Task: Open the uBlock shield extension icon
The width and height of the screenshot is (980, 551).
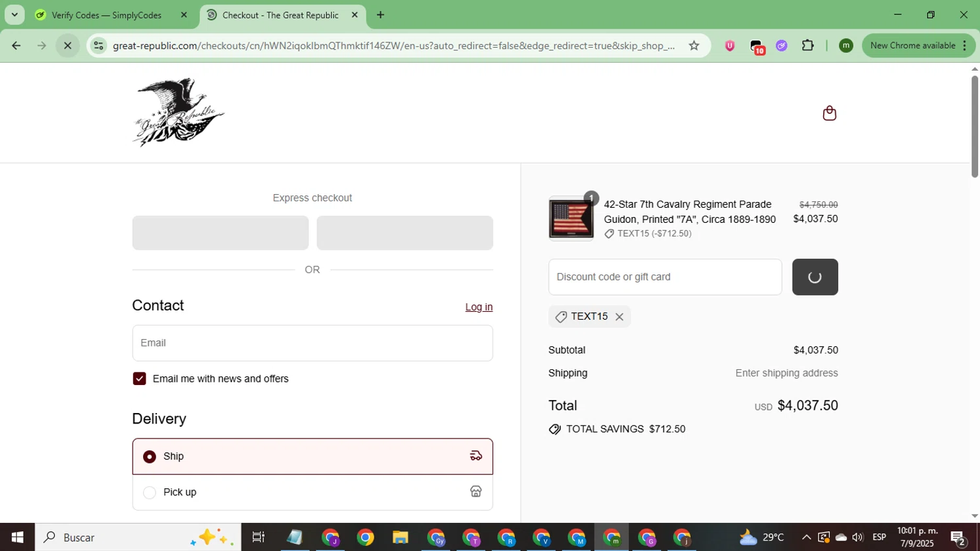Action: [730, 46]
